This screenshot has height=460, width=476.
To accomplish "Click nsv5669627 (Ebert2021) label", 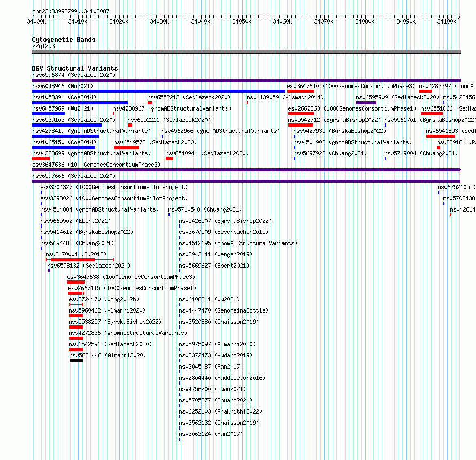I will 214,266.
